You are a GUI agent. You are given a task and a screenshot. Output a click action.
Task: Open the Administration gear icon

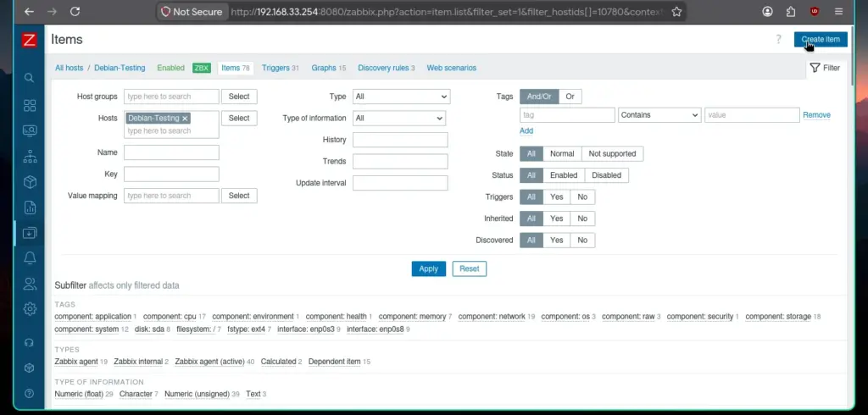pos(30,309)
